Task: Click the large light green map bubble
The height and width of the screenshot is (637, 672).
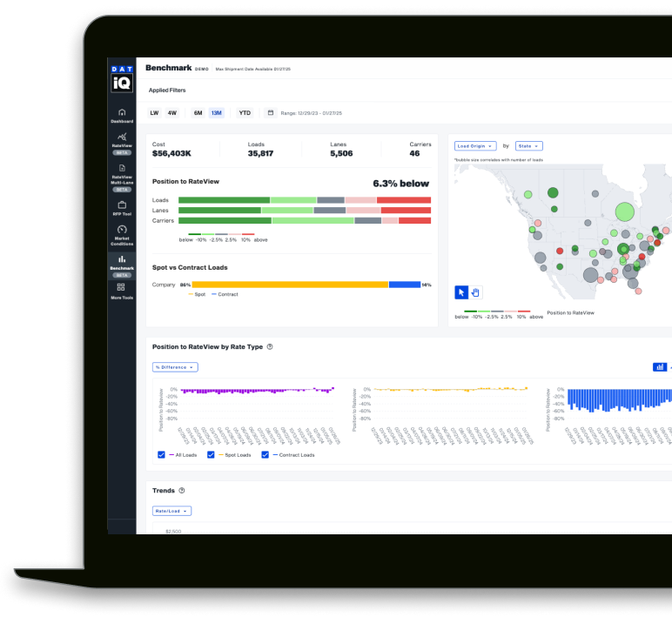Action: click(x=624, y=211)
